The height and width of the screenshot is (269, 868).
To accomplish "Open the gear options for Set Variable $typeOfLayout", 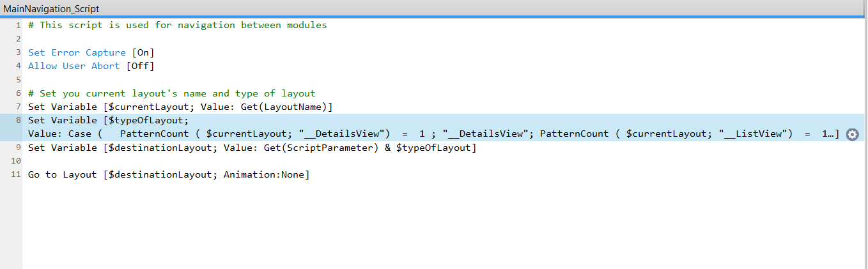I will [x=852, y=134].
